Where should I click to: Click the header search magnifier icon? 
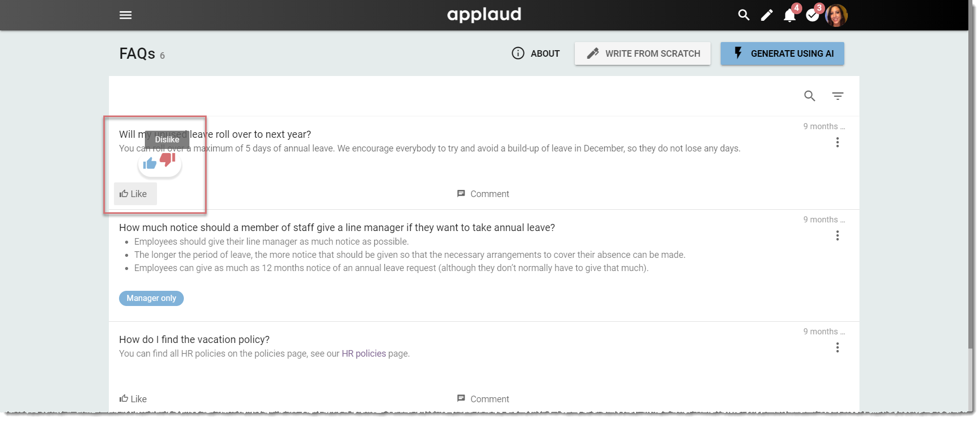point(743,15)
